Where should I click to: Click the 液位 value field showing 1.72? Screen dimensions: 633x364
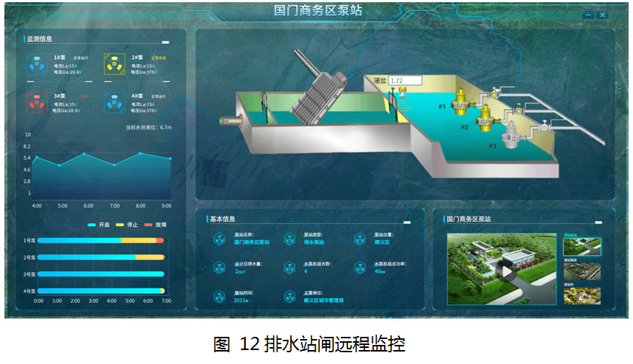click(405, 80)
